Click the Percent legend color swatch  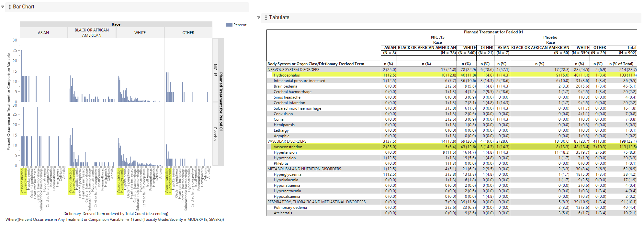point(229,25)
